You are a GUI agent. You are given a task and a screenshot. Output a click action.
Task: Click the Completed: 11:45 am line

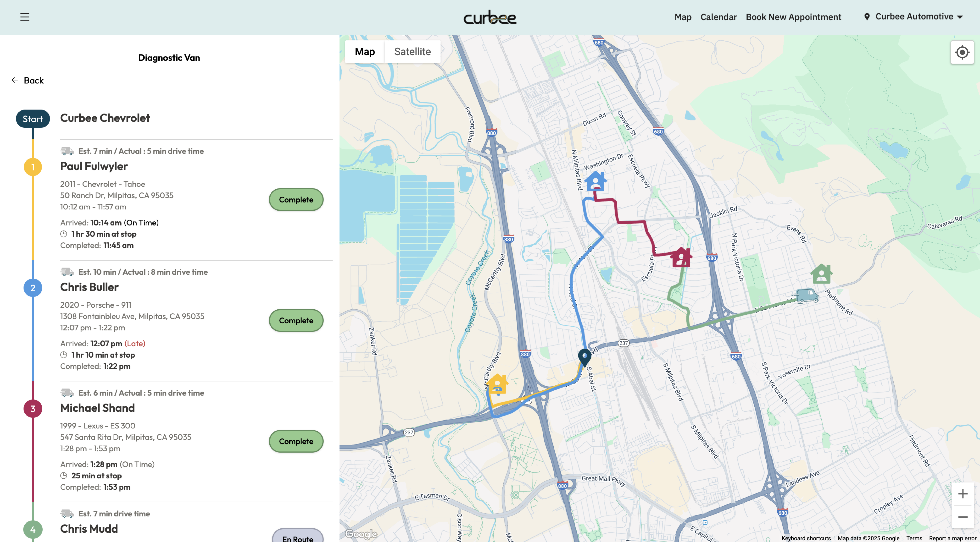[x=97, y=246]
